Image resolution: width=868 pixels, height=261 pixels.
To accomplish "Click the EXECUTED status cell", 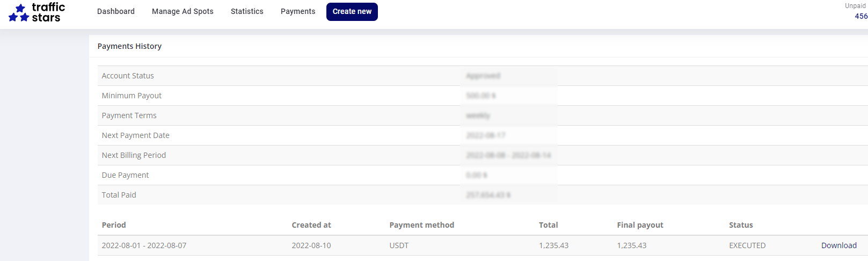I will 747,245.
